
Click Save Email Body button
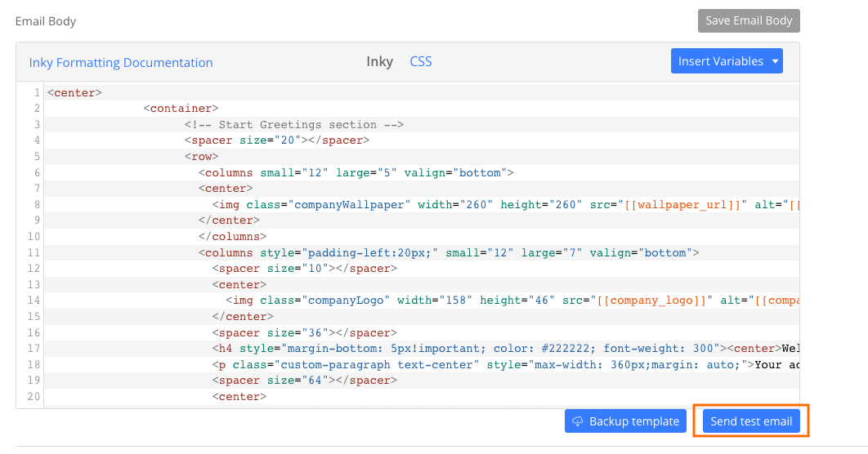coord(749,20)
